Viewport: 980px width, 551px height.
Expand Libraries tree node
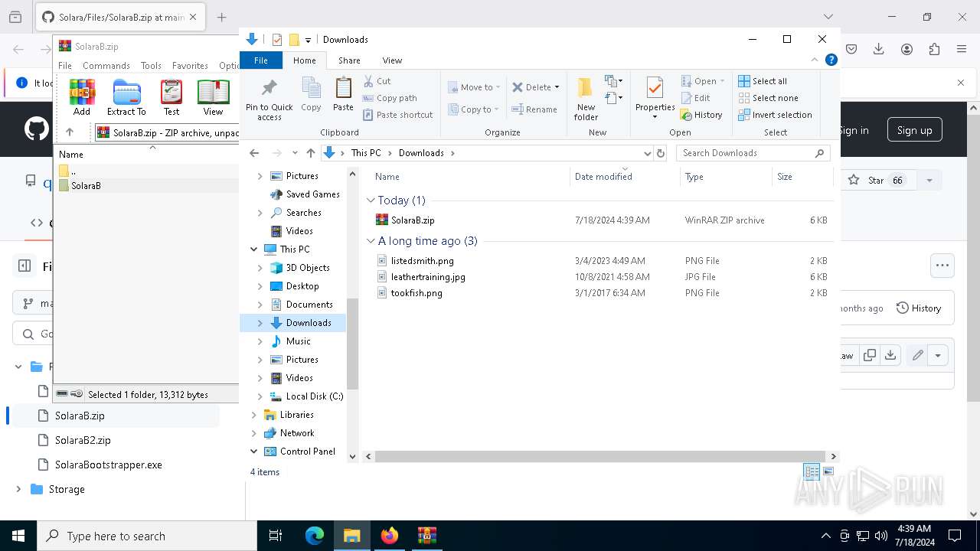point(254,415)
